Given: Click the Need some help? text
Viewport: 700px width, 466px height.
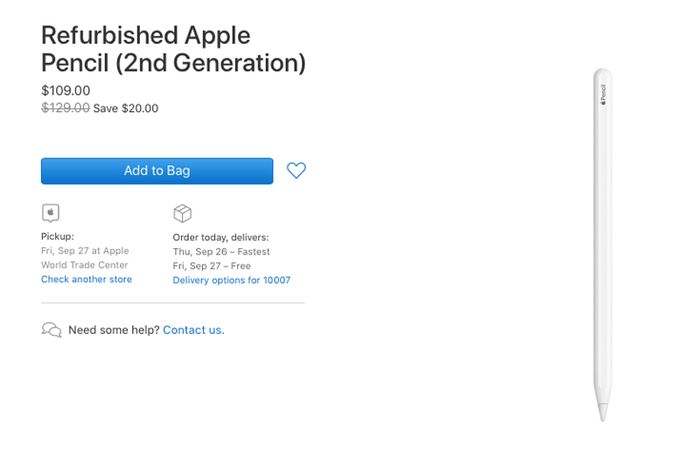Looking at the screenshot, I should pos(114,330).
